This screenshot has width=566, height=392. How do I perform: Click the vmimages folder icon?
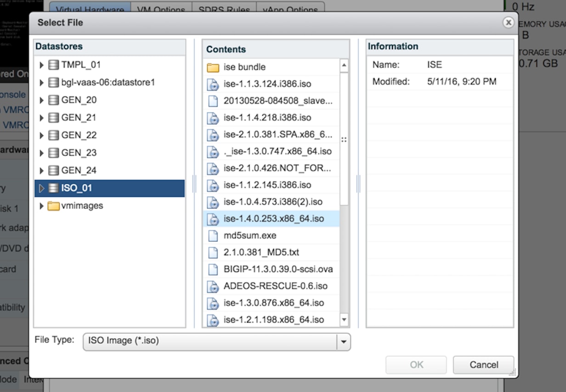[x=54, y=206]
